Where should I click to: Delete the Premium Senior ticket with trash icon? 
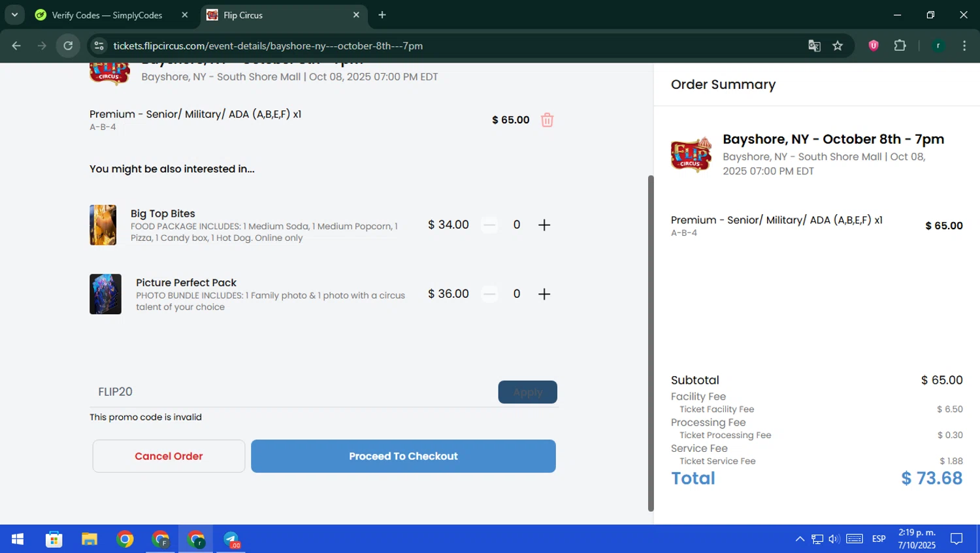(547, 120)
